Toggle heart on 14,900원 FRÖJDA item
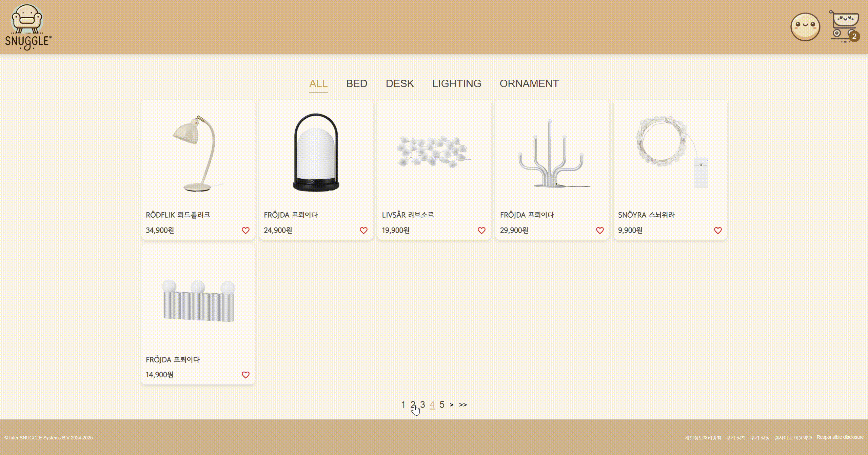The width and height of the screenshot is (868, 455). coord(245,375)
